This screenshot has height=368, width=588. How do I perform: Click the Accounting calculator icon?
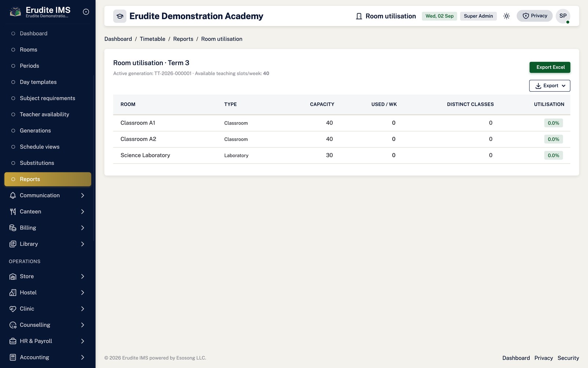pyautogui.click(x=13, y=357)
